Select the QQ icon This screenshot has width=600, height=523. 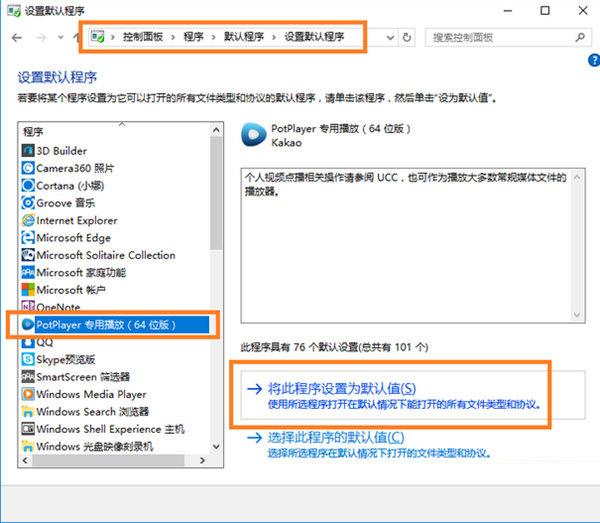point(28,342)
